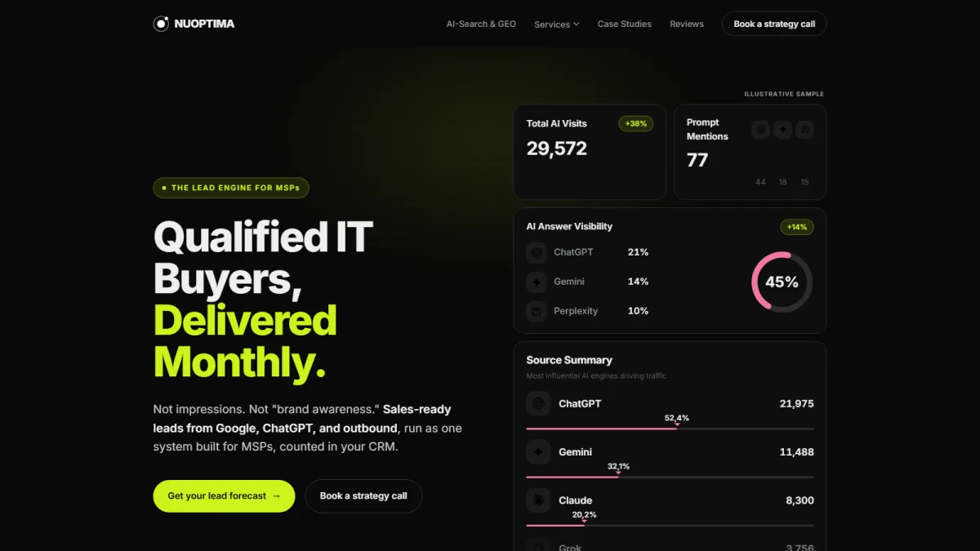Click The Lead Engine for MSPs badge

click(231, 188)
